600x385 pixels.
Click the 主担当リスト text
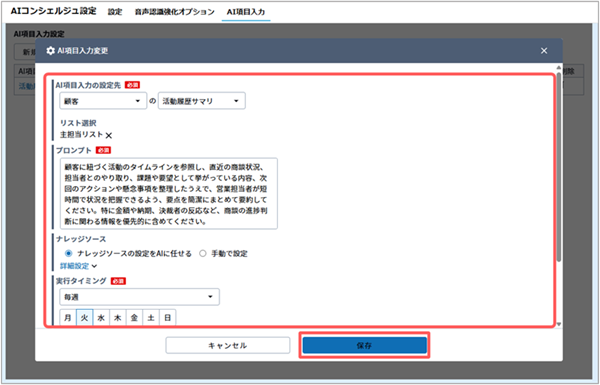[x=82, y=135]
